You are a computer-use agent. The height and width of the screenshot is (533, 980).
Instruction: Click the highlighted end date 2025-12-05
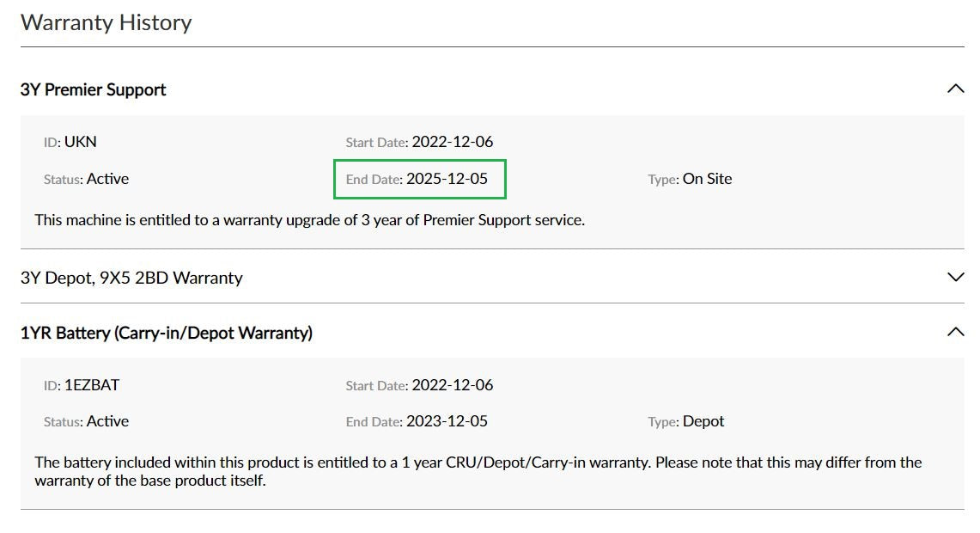(x=447, y=179)
